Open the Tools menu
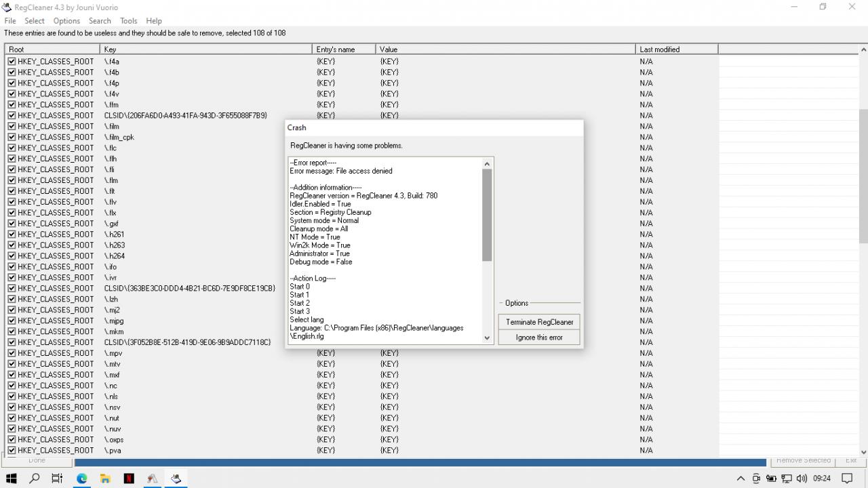868x488 pixels. (128, 21)
